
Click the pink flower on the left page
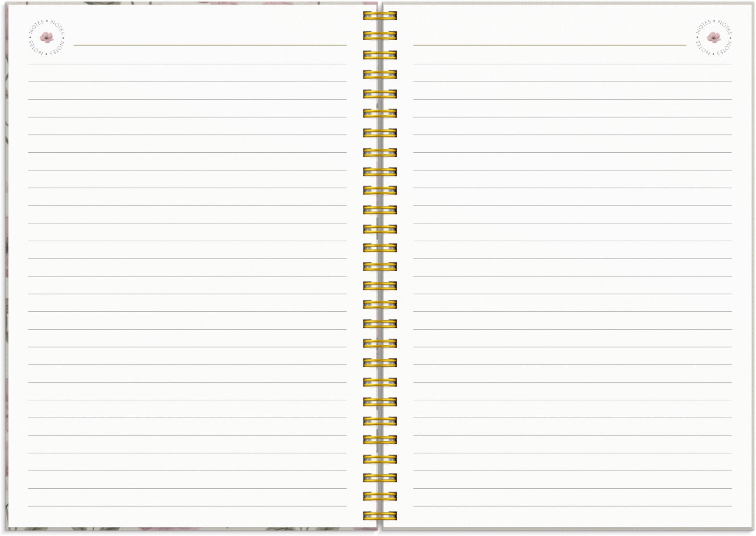(46, 37)
